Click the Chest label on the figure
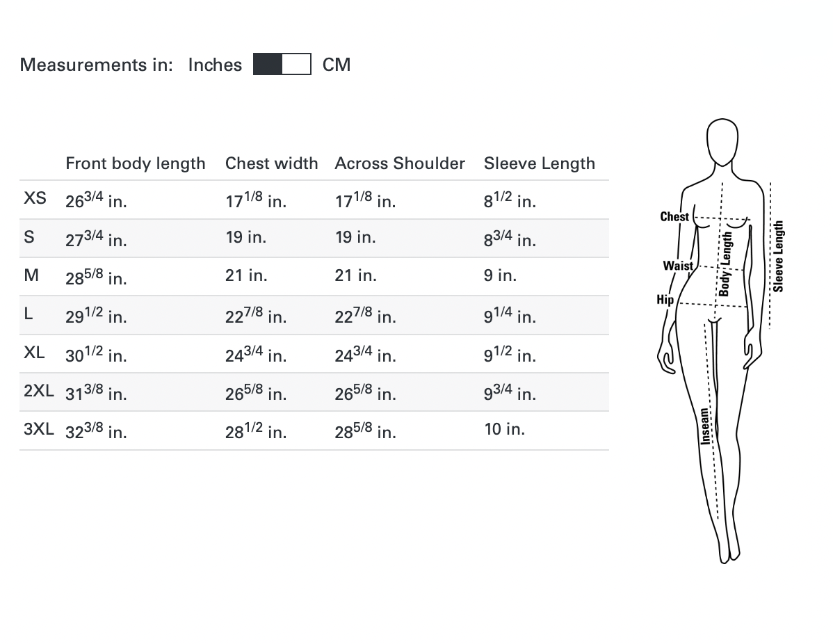833x644 pixels. 674,217
